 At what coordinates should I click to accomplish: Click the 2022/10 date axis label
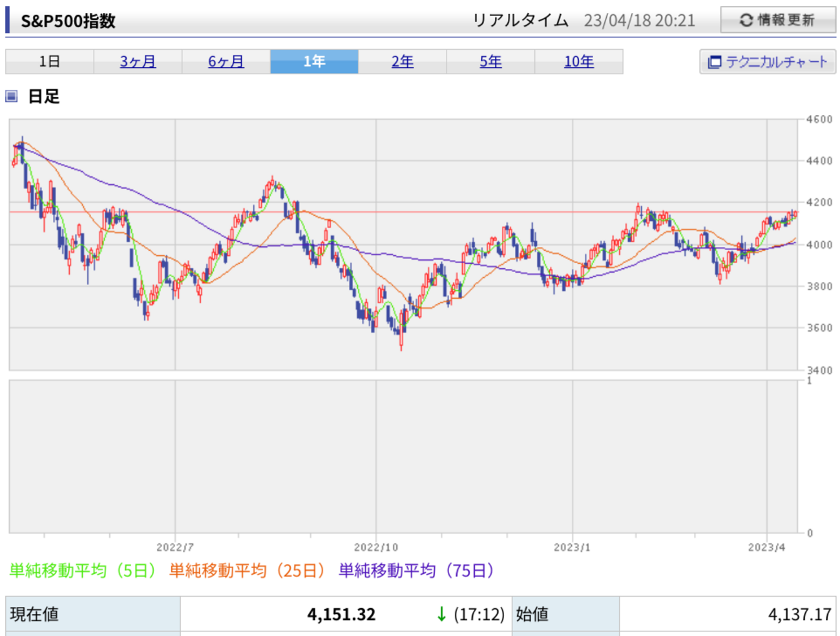[x=376, y=547]
